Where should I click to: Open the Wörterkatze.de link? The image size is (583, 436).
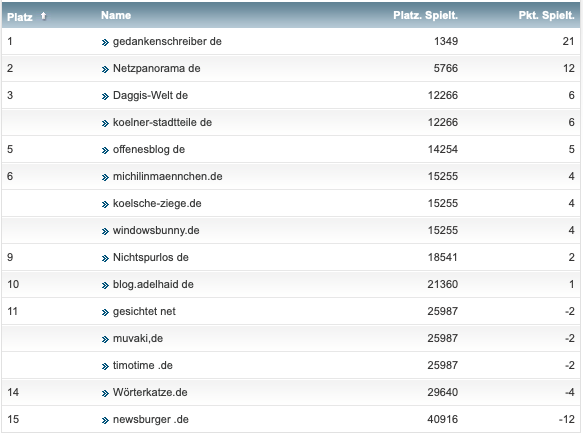coord(150,393)
